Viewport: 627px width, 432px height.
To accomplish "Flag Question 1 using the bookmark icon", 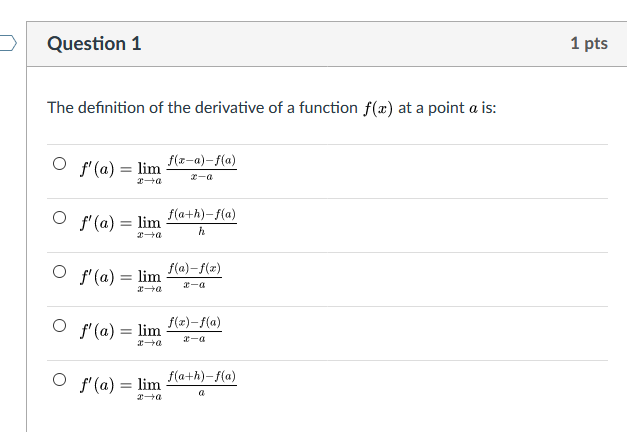I will pyautogui.click(x=8, y=43).
